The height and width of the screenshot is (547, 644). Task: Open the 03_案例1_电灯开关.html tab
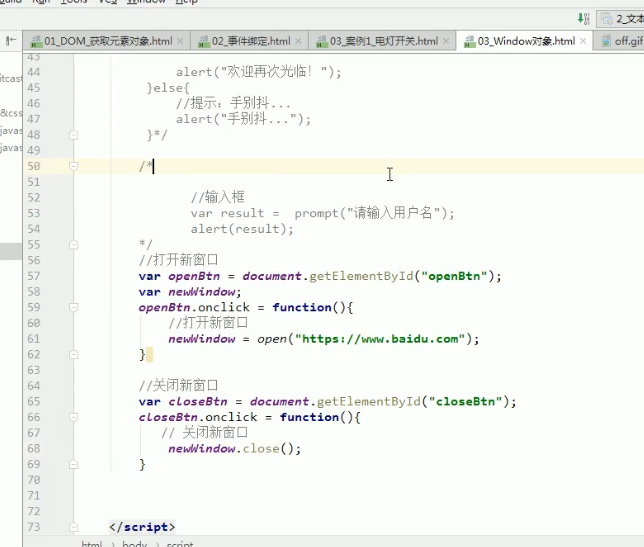click(383, 41)
